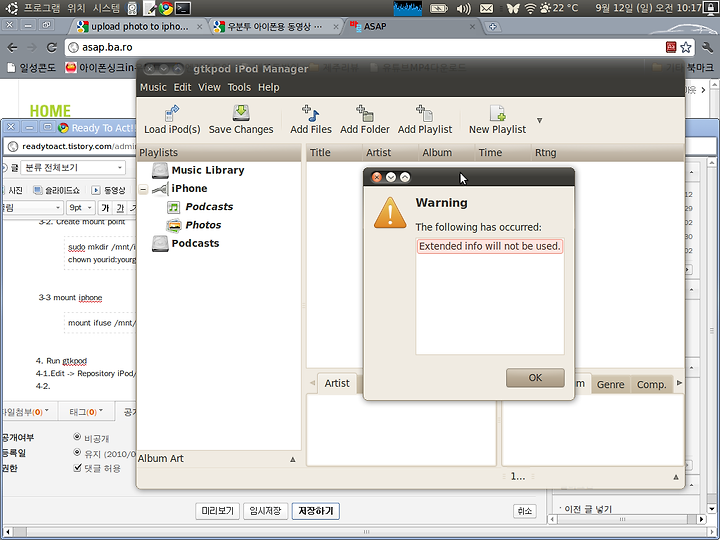720x540 pixels.
Task: Click right arrow of sort tab strip
Action: pos(680,383)
